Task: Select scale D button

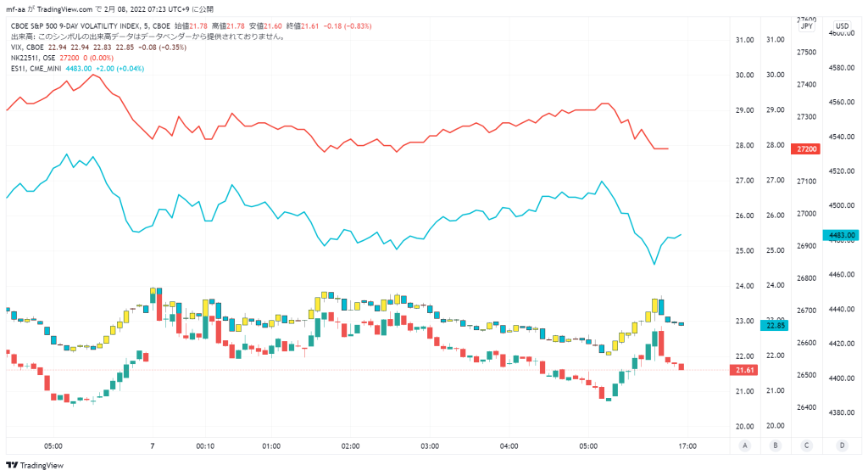Action: click(x=842, y=445)
